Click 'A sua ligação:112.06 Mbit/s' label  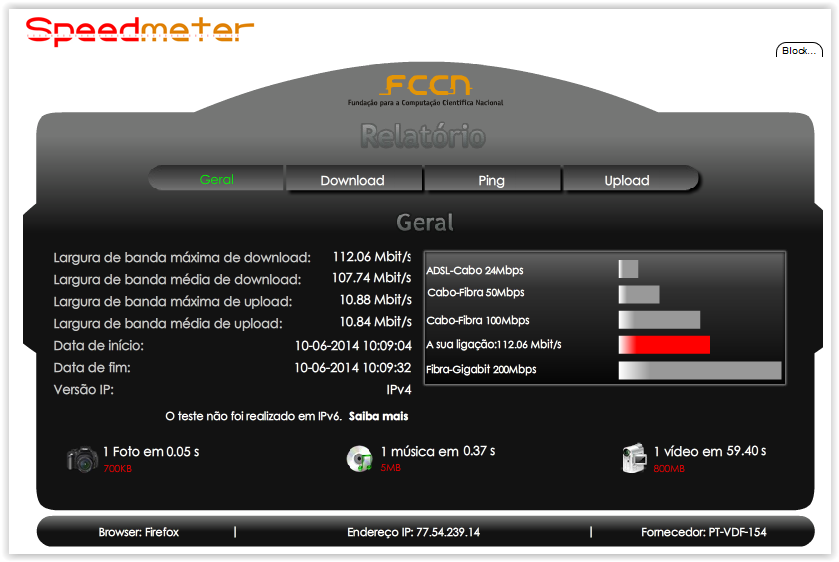pos(494,344)
